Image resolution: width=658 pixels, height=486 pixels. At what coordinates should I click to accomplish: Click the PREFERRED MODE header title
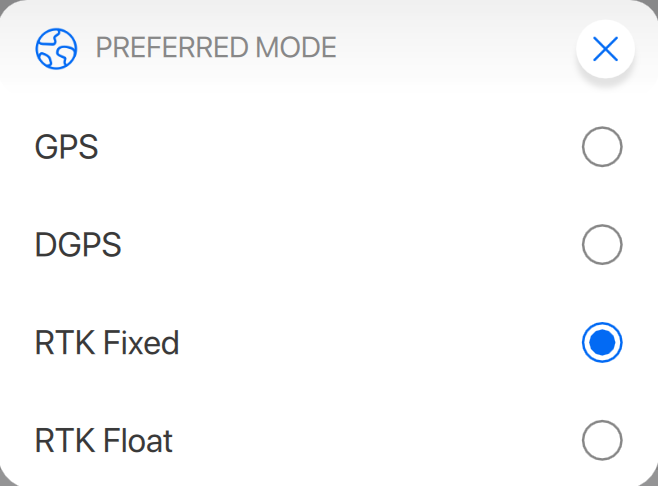pos(216,47)
